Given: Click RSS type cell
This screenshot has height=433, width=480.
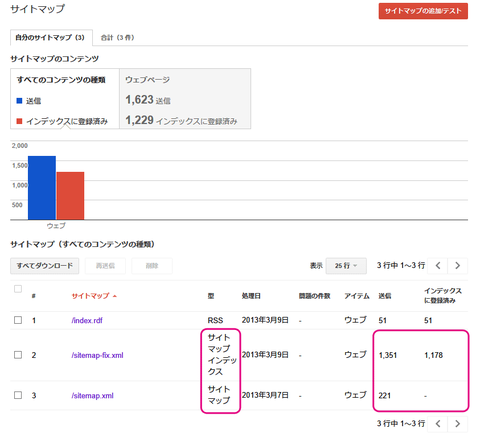Looking at the screenshot, I should point(215,320).
